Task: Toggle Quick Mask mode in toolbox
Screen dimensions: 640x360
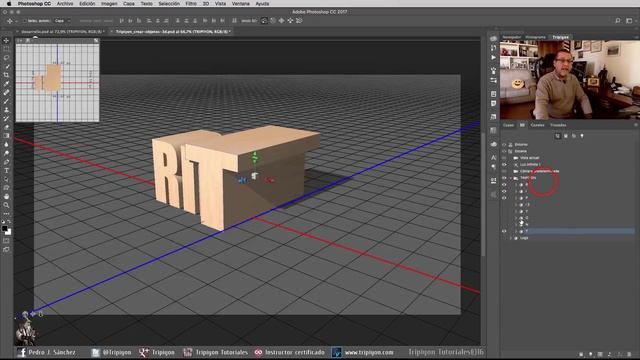Action: click(x=6, y=241)
